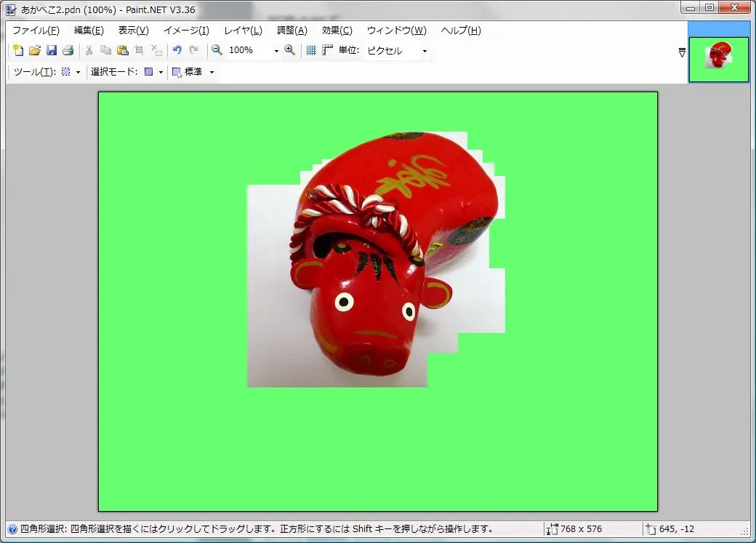756x543 pixels.
Task: Undo the last action
Action: [177, 50]
